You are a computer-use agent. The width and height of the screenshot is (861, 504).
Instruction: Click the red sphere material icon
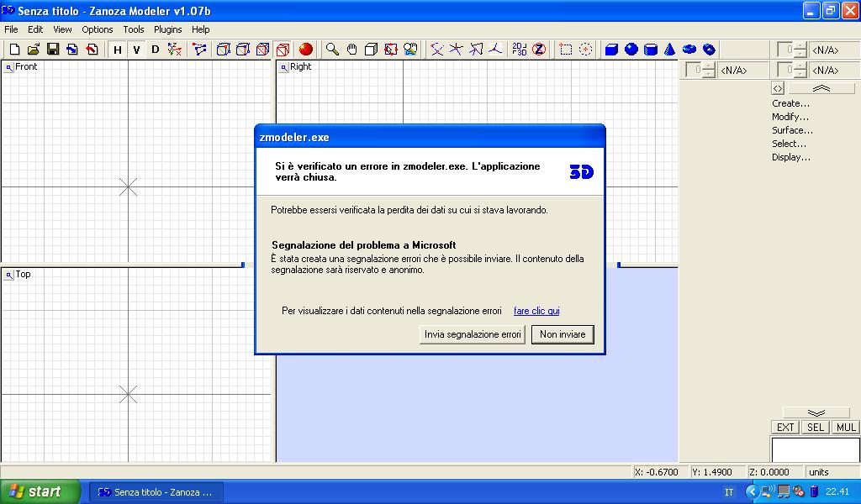(306, 50)
